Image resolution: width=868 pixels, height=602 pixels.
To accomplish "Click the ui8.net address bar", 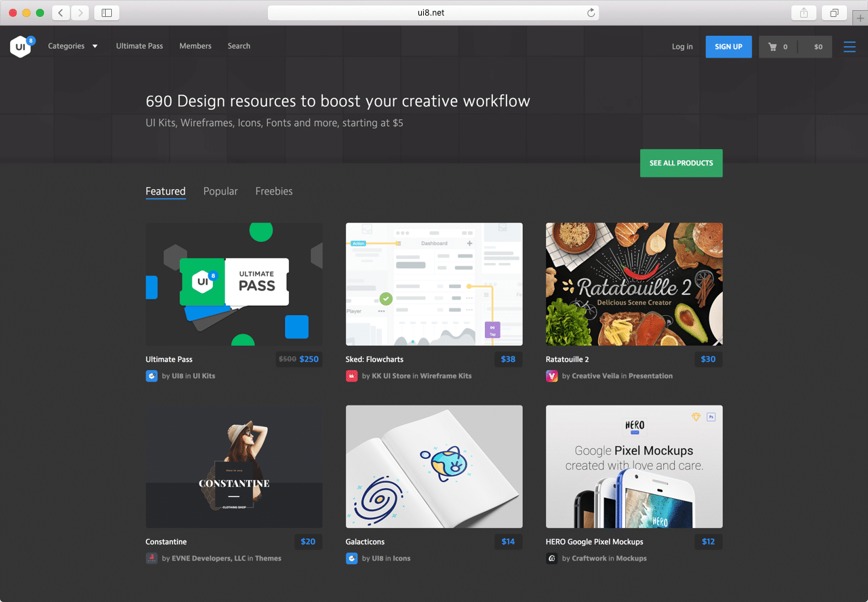I will point(433,13).
